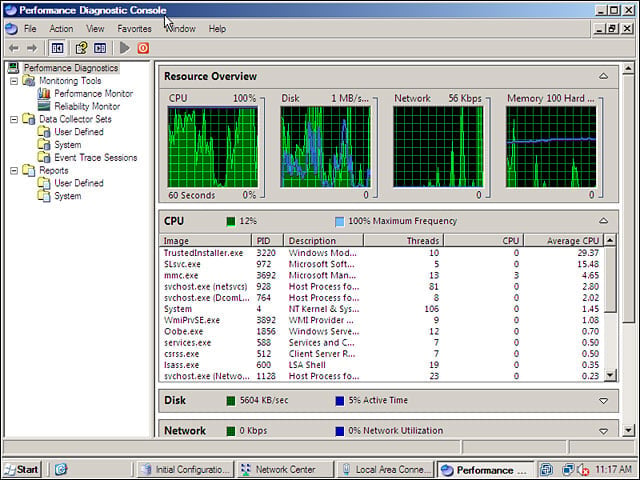The height and width of the screenshot is (480, 640).
Task: Select Data Collector Sets folder
Action: click(75, 119)
